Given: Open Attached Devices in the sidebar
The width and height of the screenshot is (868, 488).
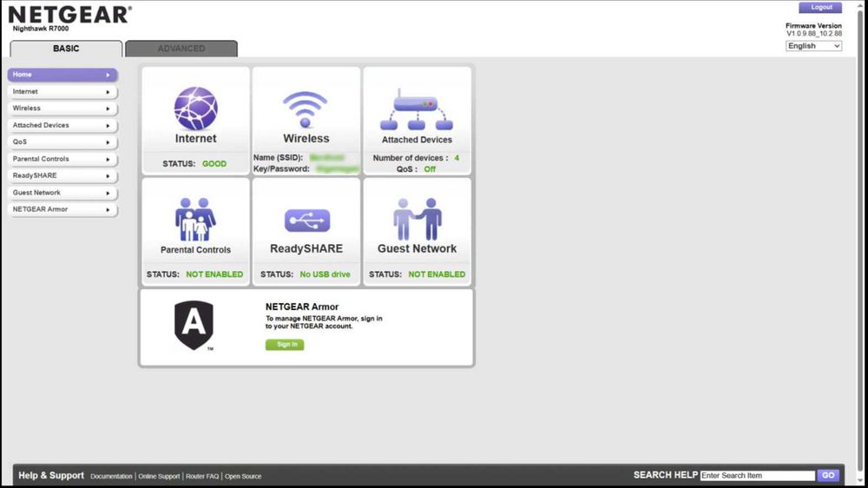Looking at the screenshot, I should pos(62,125).
